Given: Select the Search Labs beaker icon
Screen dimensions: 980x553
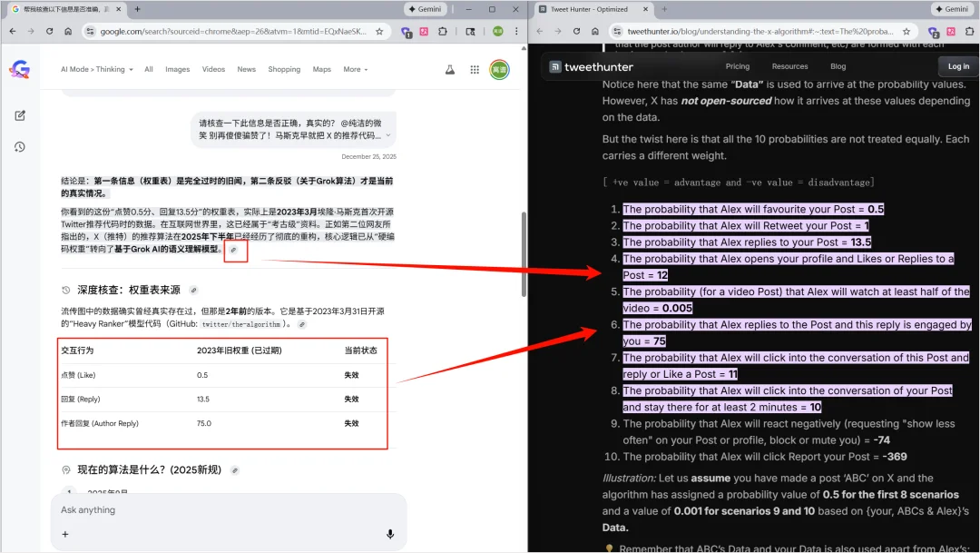Looking at the screenshot, I should click(x=449, y=69).
